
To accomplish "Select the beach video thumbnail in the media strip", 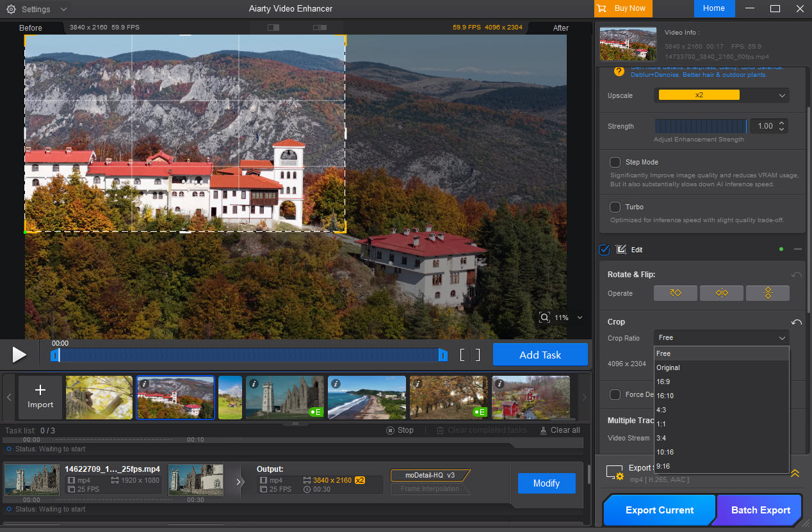I will click(x=366, y=397).
